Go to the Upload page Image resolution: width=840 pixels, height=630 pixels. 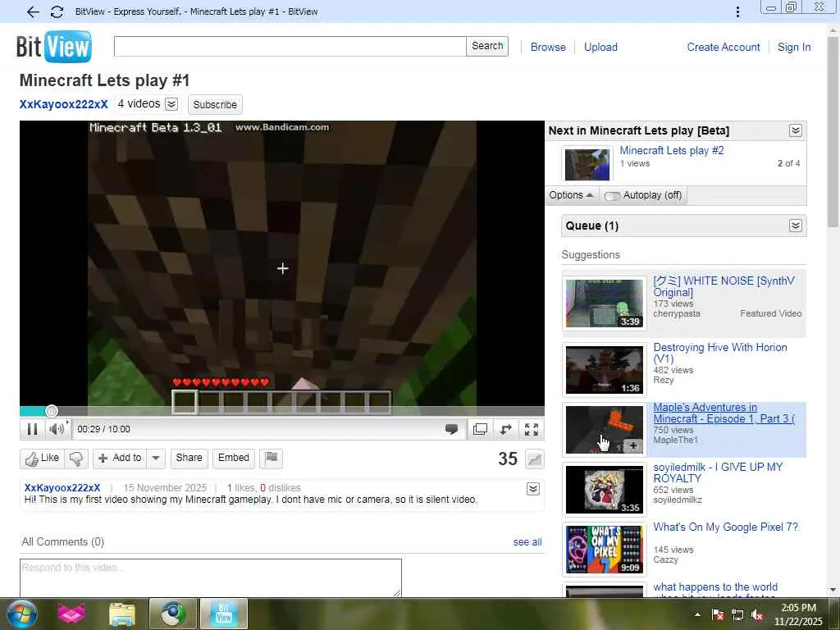600,47
